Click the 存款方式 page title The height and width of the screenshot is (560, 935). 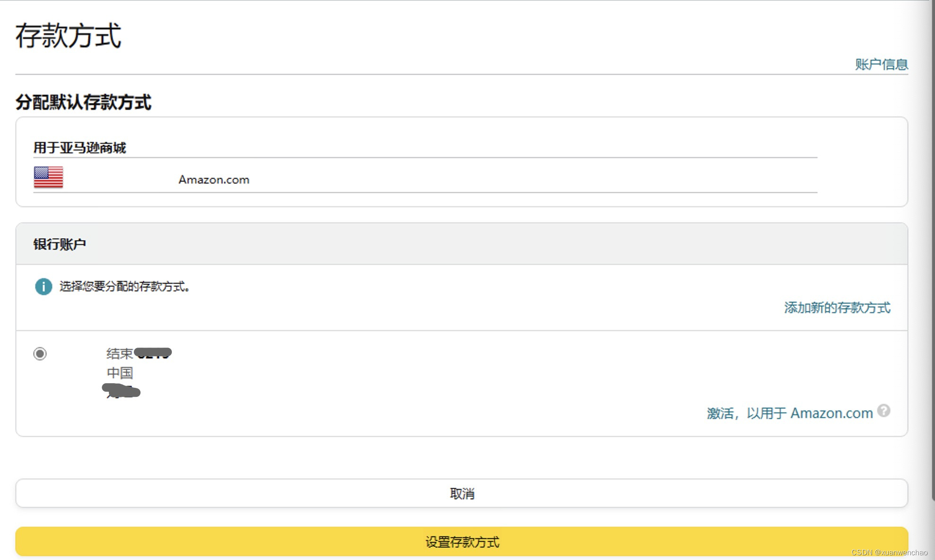tap(69, 36)
